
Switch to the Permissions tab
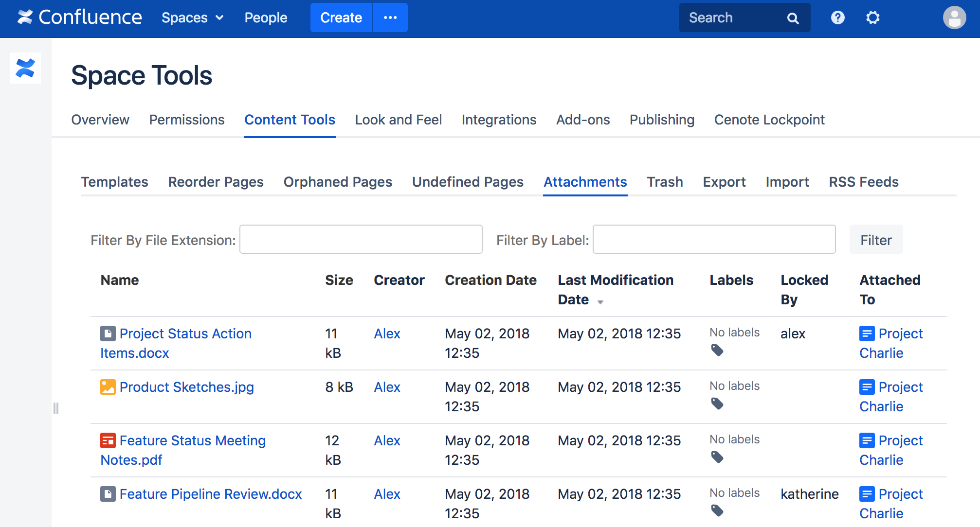click(x=187, y=120)
